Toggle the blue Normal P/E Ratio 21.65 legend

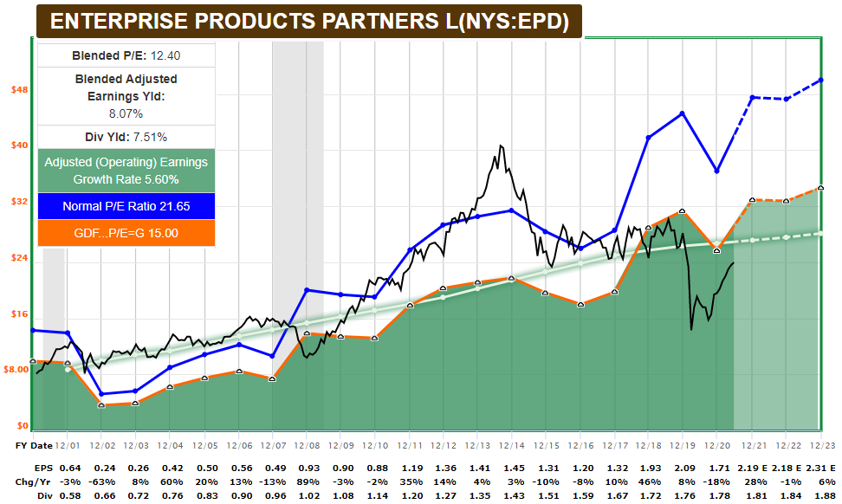tap(126, 206)
